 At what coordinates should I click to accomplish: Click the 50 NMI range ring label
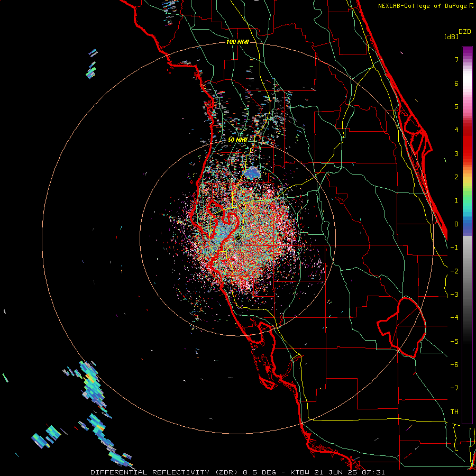point(237,140)
